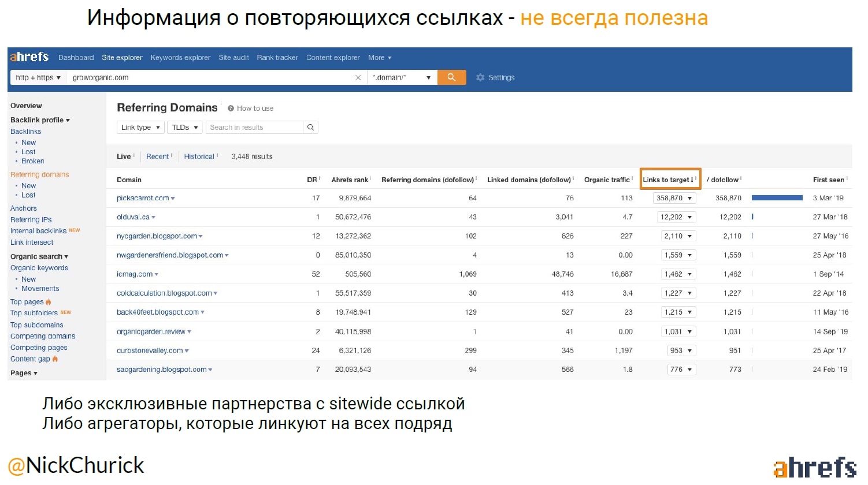The height and width of the screenshot is (485, 868).
Task: Click the orange search magnifier button
Action: tap(451, 77)
